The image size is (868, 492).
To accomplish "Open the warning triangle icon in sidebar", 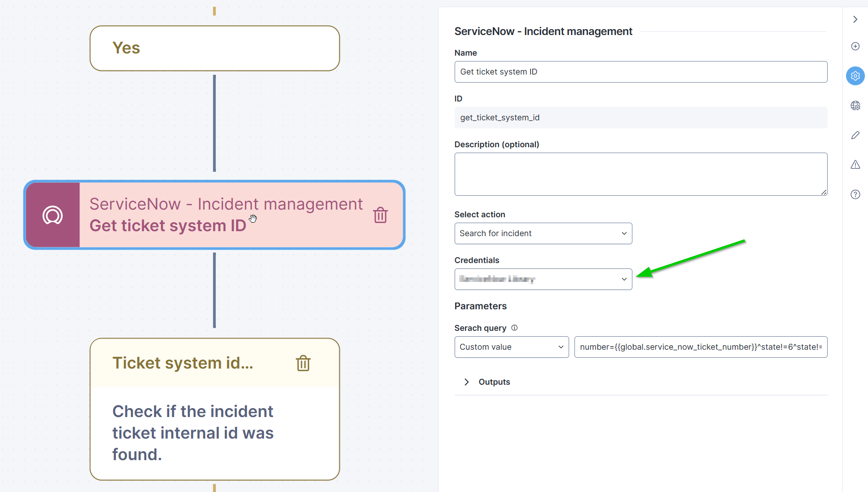I will pyautogui.click(x=855, y=165).
